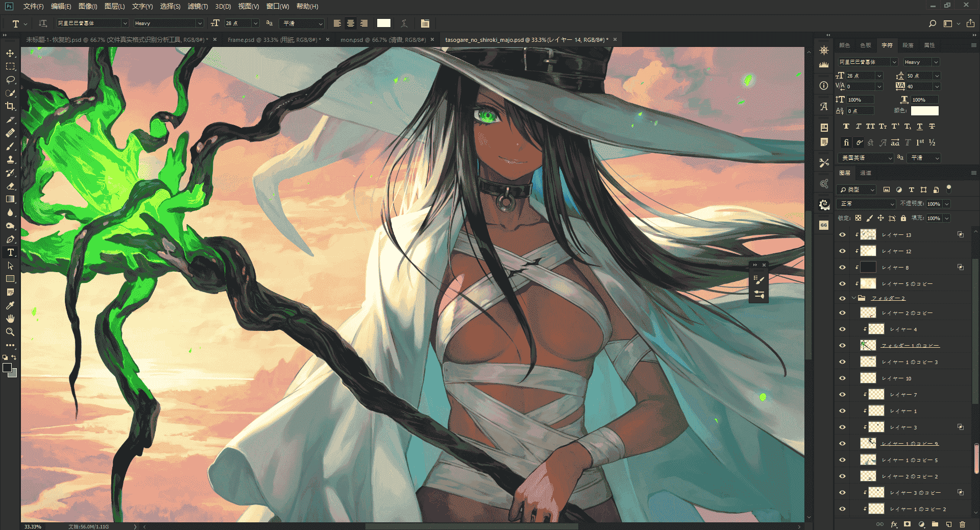
Task: Select the Hand tool
Action: pyautogui.click(x=10, y=319)
